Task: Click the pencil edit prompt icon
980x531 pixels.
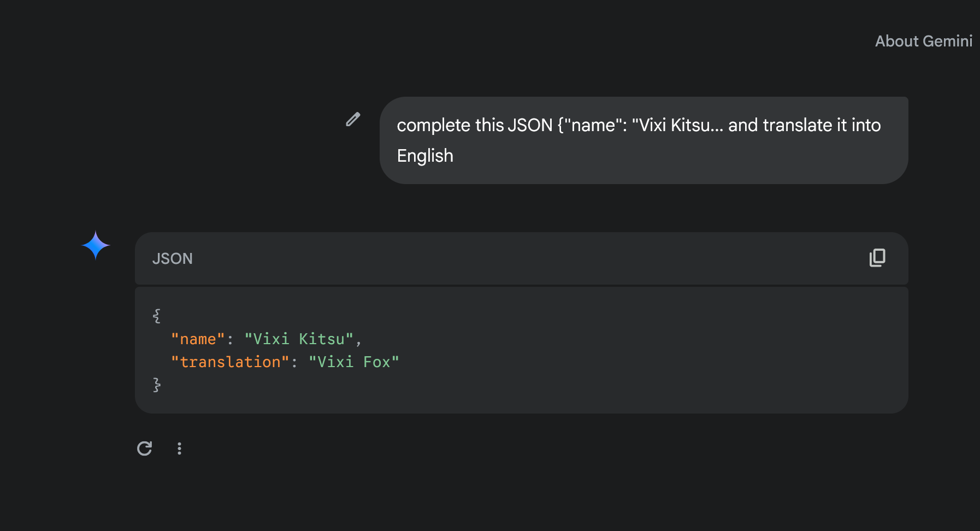Action: [353, 120]
